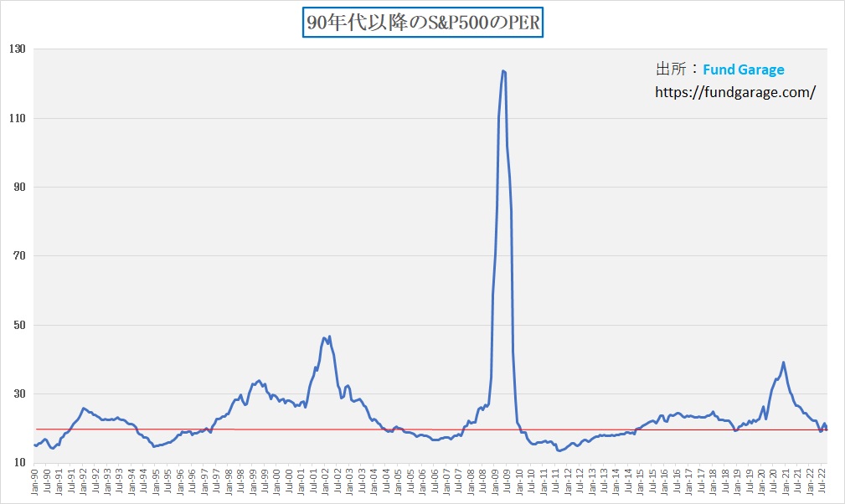Click the 10 y-axis label

click(19, 463)
